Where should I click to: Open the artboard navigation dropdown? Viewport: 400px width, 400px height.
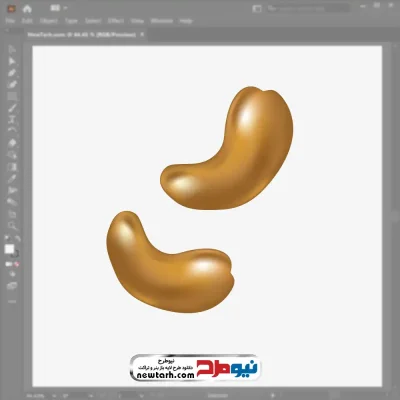[x=141, y=396]
